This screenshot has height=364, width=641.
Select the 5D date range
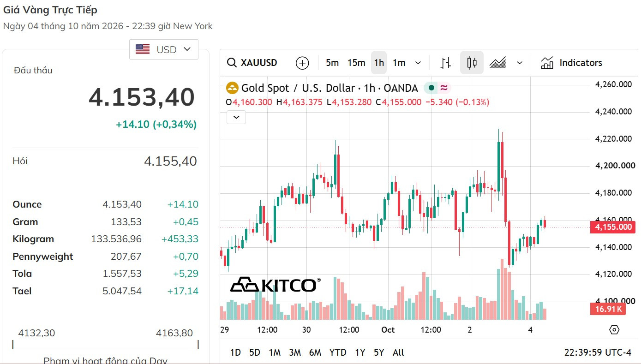click(255, 352)
